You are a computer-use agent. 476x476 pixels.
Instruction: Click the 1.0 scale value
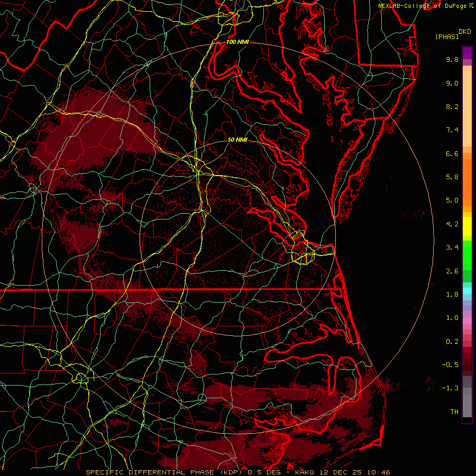(x=452, y=318)
